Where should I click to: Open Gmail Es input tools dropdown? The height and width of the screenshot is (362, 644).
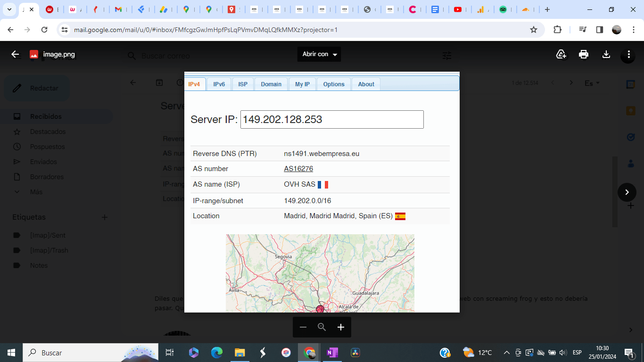592,83
